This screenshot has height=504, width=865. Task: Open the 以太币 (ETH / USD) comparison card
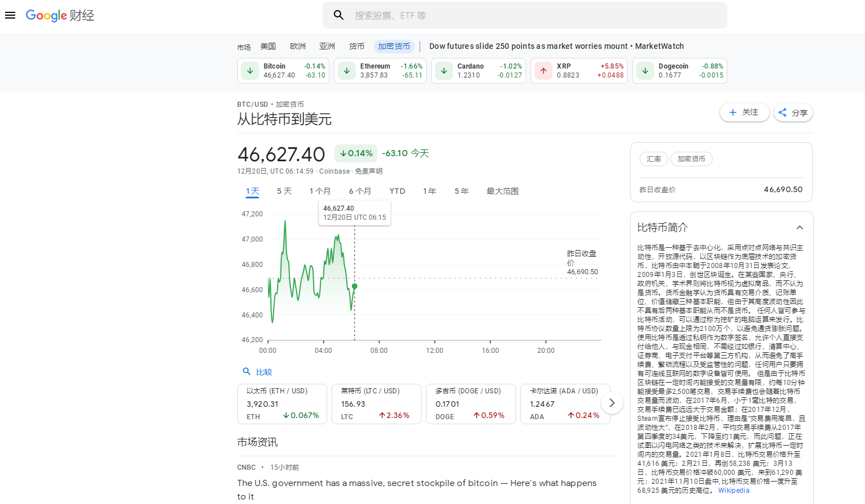282,403
